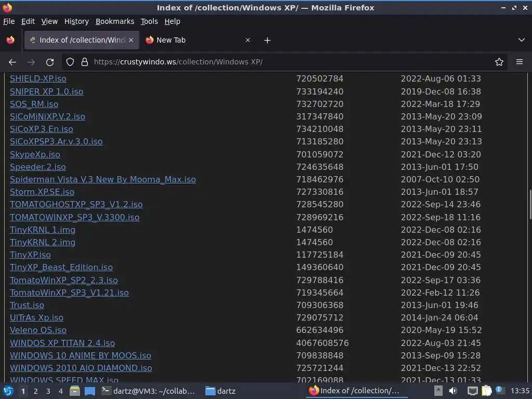Close the New Tab tab

coord(248,40)
